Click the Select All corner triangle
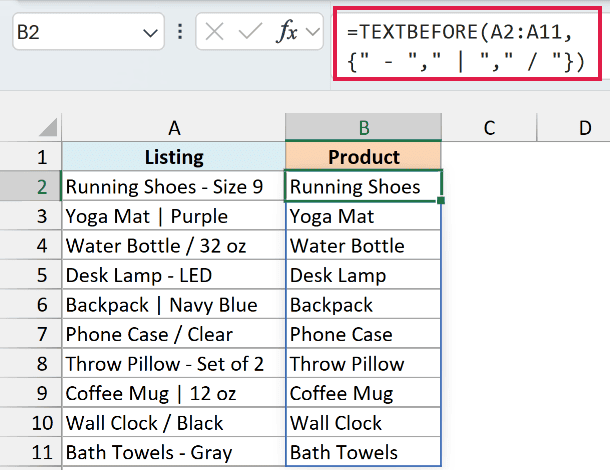 pos(48,128)
